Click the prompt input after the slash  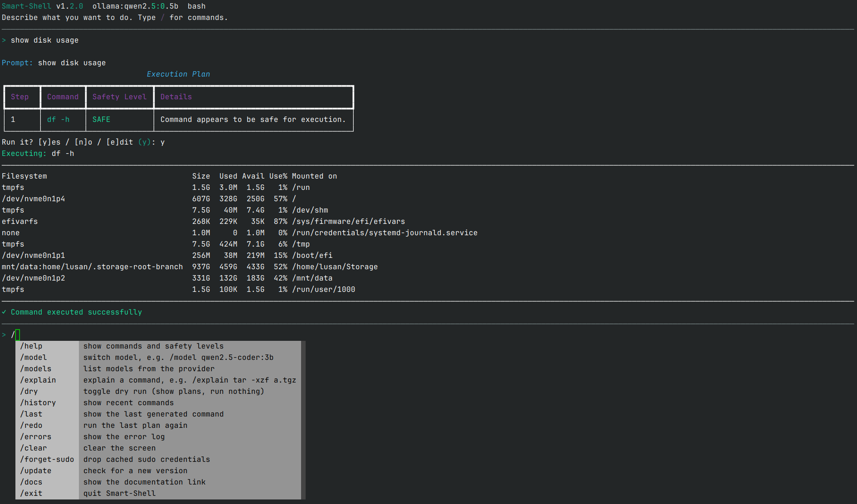[x=18, y=335]
